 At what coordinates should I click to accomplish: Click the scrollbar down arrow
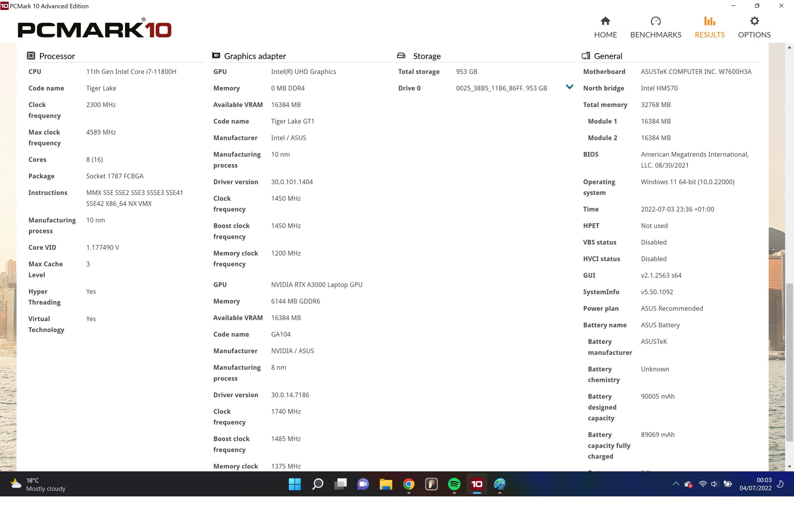(x=790, y=467)
